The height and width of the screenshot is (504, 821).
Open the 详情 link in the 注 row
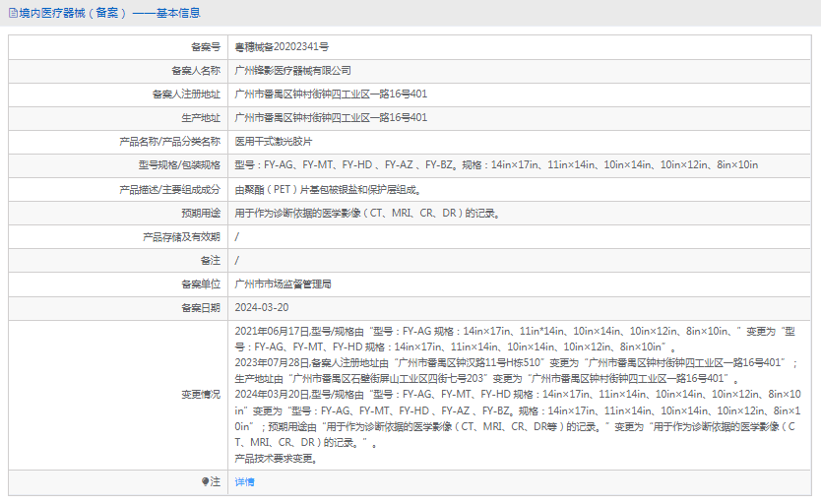pyautogui.click(x=244, y=482)
